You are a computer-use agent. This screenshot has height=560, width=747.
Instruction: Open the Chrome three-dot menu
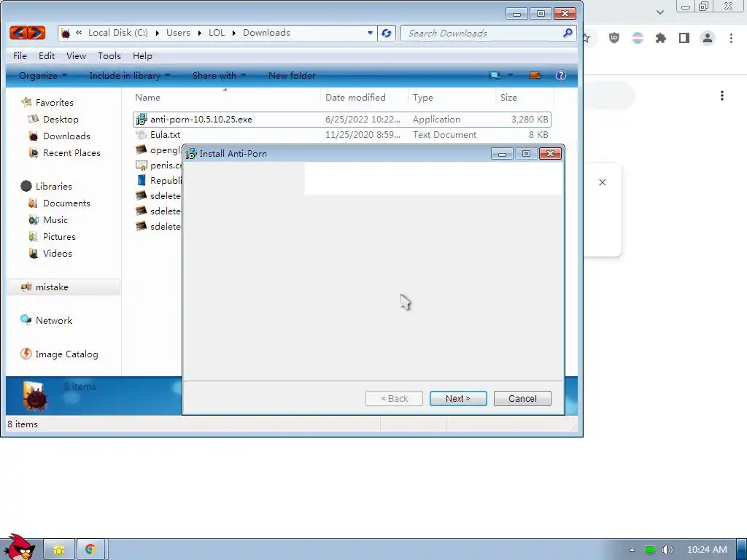[731, 38]
